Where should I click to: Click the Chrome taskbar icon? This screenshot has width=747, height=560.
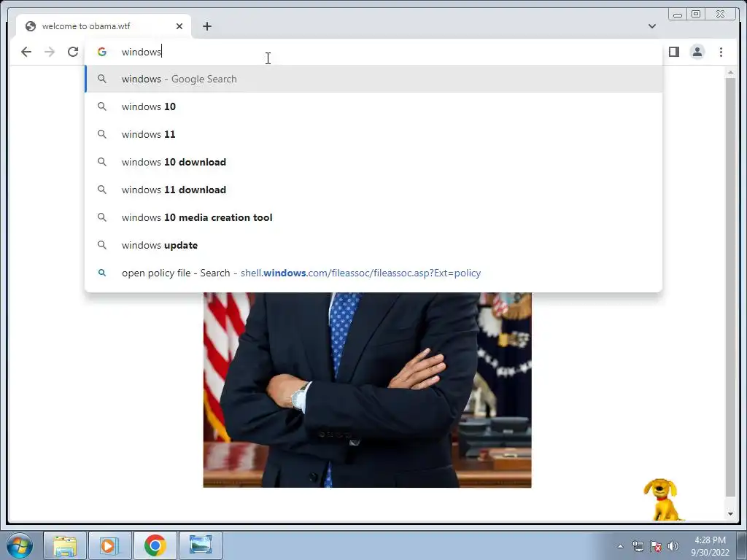pyautogui.click(x=155, y=545)
